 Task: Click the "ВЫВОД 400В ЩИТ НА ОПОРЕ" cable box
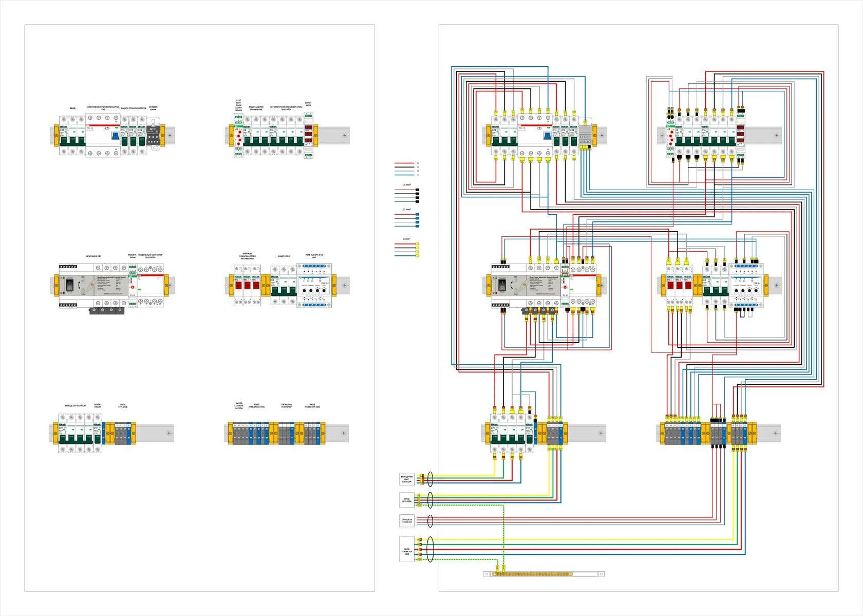[x=407, y=479]
